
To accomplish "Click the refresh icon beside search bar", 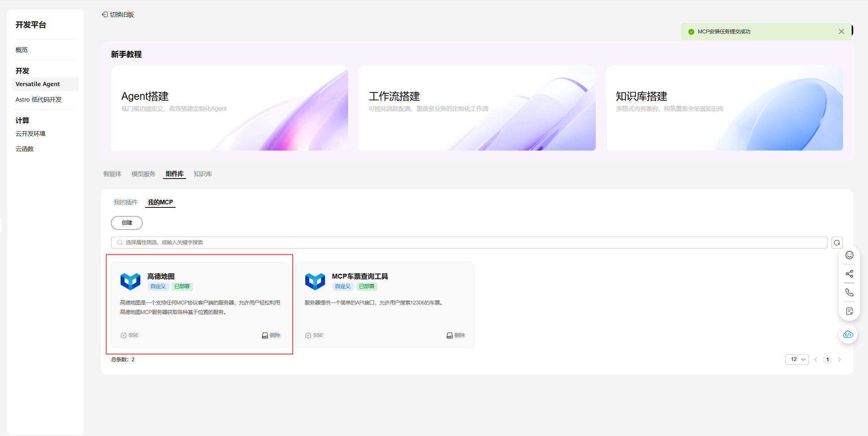I will tap(837, 243).
